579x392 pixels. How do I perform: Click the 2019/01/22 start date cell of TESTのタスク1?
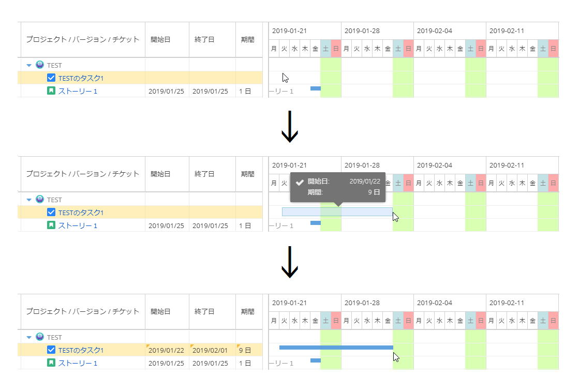tap(167, 350)
